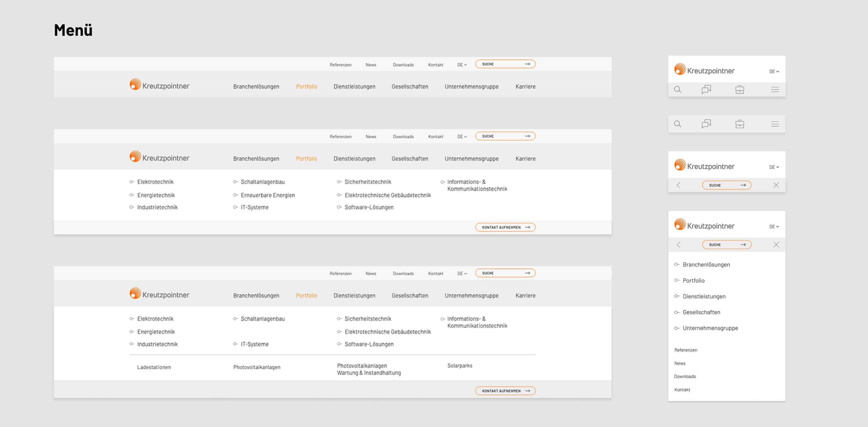Close the expanded mobile menu with X icon

[776, 245]
